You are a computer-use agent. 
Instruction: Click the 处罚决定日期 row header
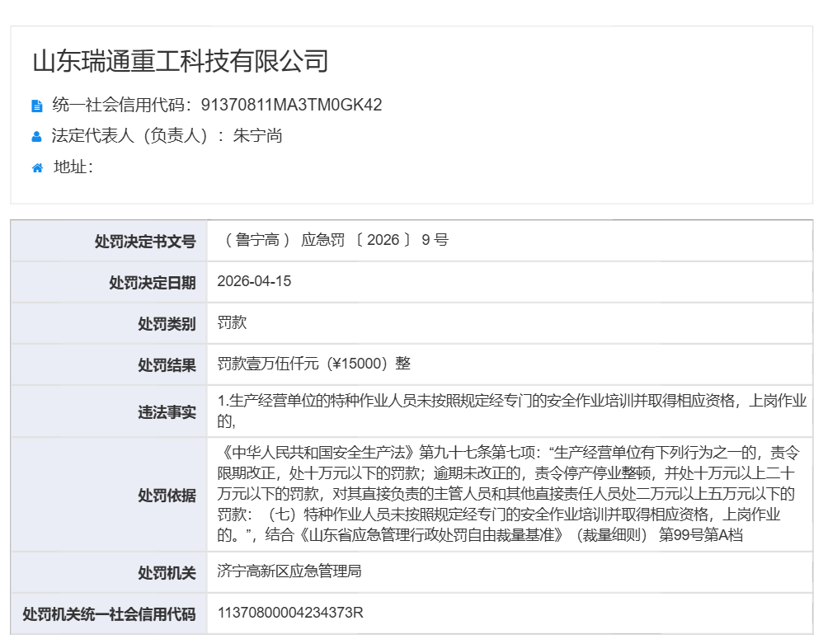click(x=153, y=283)
